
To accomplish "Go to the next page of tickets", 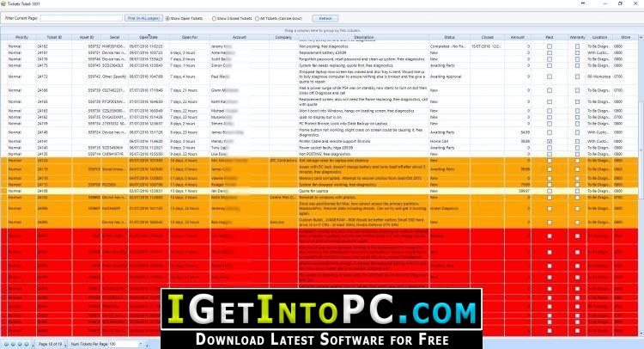I will point(20,344).
